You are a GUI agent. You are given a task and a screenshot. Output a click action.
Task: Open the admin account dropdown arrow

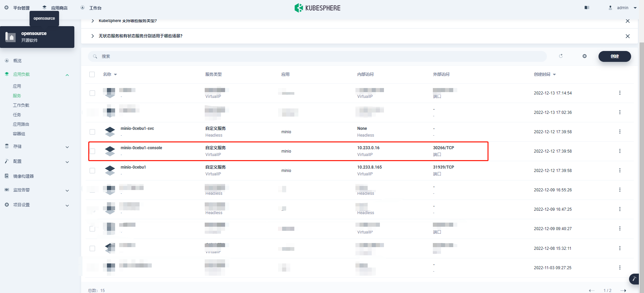tap(635, 7)
